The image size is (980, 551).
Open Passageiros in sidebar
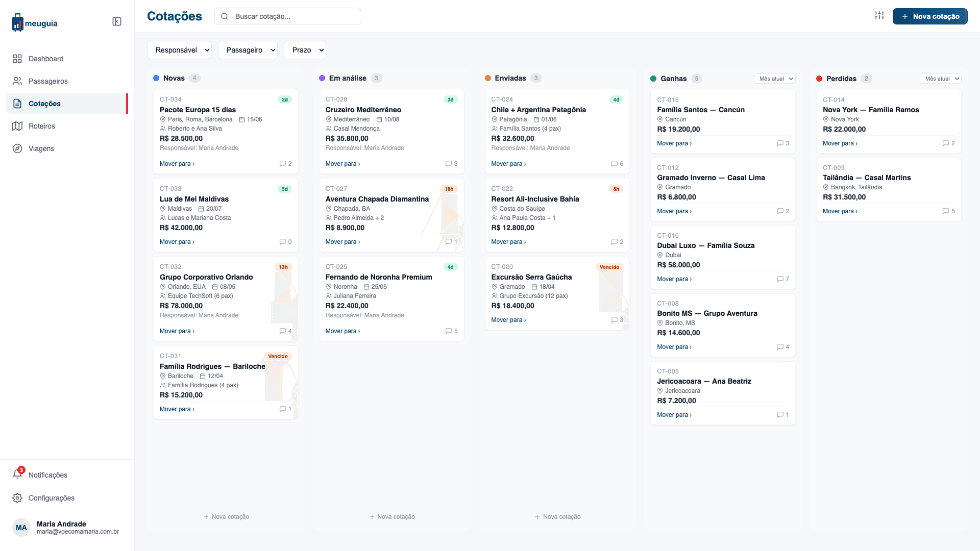click(67, 81)
